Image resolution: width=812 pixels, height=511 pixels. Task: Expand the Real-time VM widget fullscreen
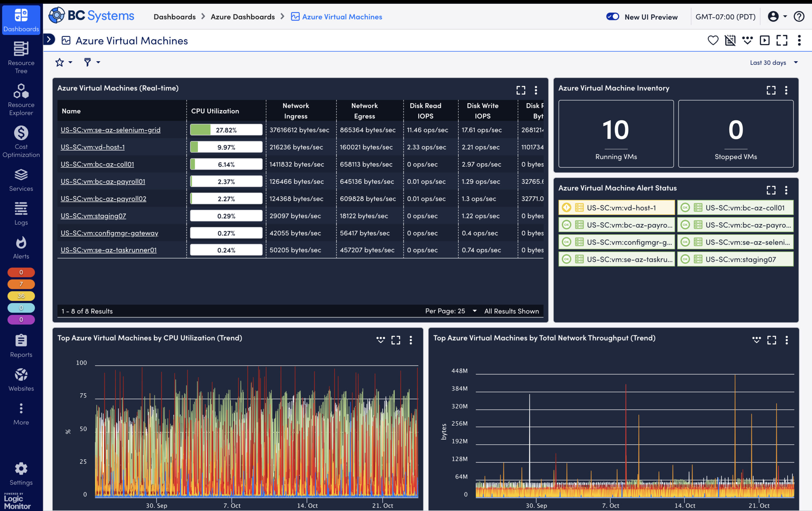tap(521, 90)
